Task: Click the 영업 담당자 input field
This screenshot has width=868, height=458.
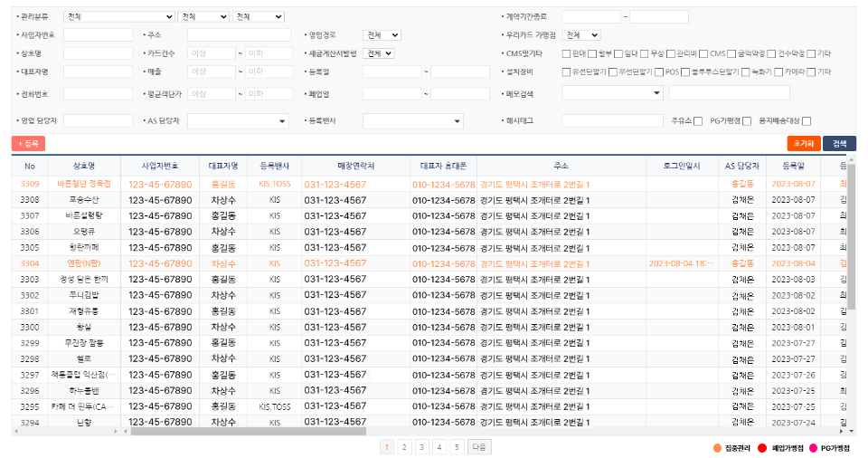Action: point(98,121)
